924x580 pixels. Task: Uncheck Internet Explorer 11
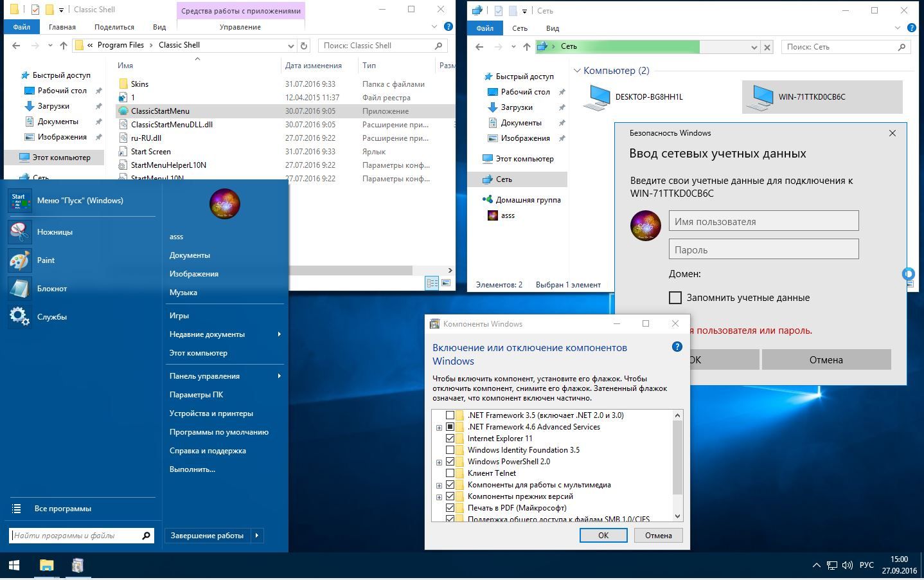coord(450,439)
